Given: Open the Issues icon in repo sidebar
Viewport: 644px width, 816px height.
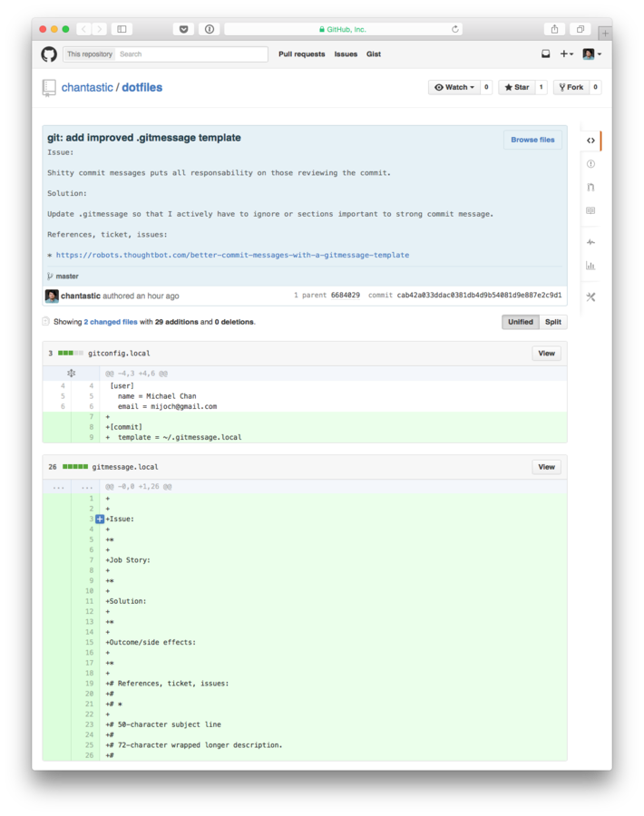Looking at the screenshot, I should point(590,164).
